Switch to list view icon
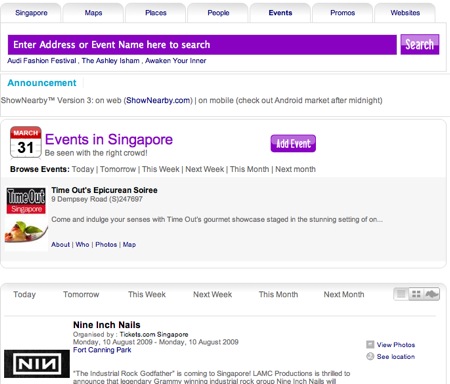The width and height of the screenshot is (450, 384). click(x=401, y=294)
